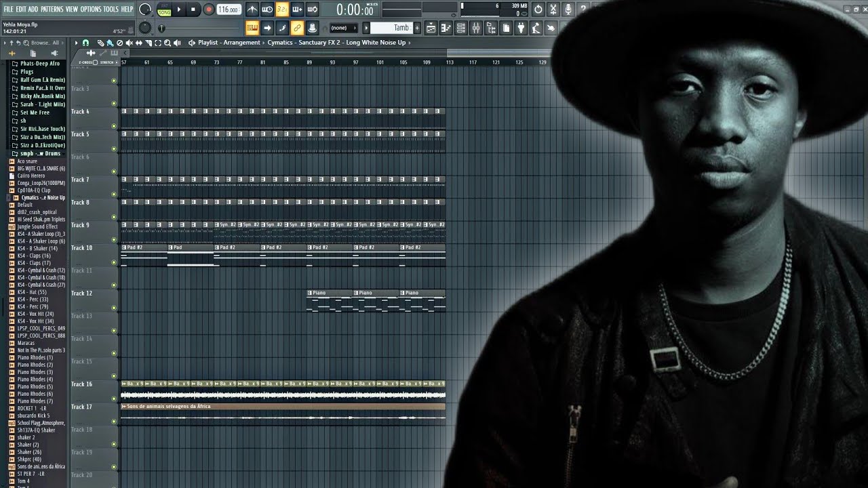Click arrow after Long White Noise Up
This screenshot has width=868, height=488.
[x=410, y=43]
